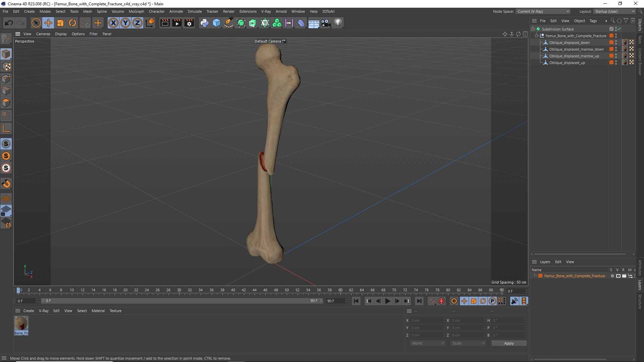Open the Node Space dropdown

pos(543,11)
